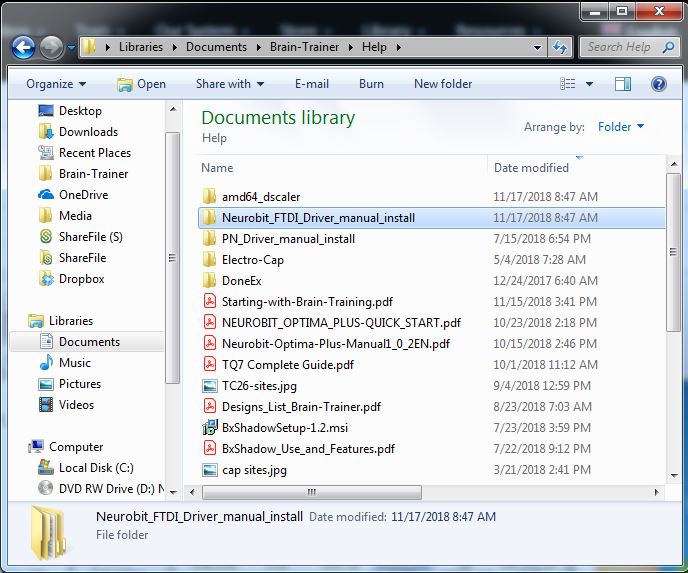The width and height of the screenshot is (688, 573).
Task: Select the Media folder in navigation pane
Action: (x=65, y=216)
